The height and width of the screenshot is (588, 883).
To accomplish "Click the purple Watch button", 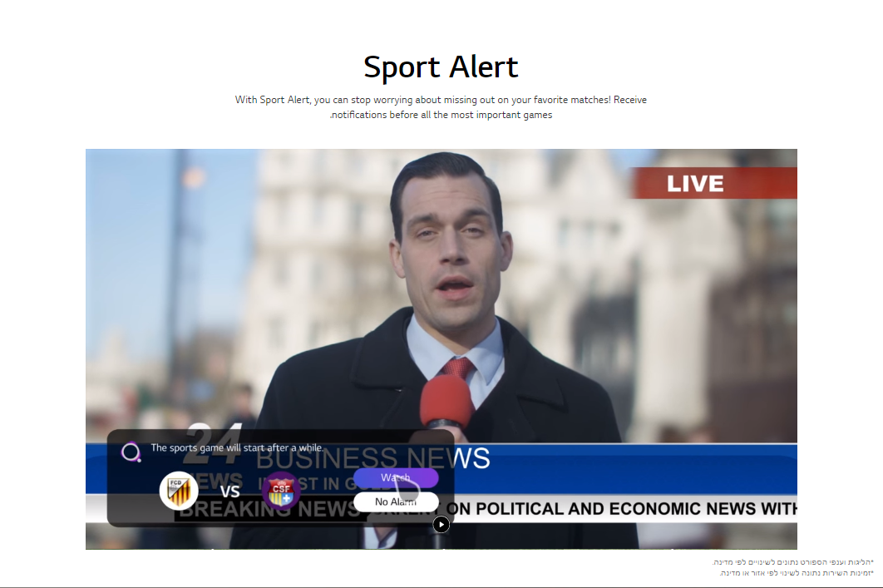I will pos(396,478).
